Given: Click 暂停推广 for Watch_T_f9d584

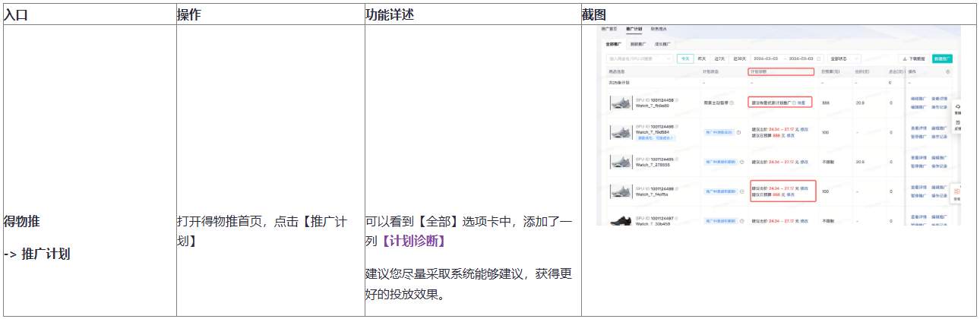Looking at the screenshot, I should (x=918, y=137).
